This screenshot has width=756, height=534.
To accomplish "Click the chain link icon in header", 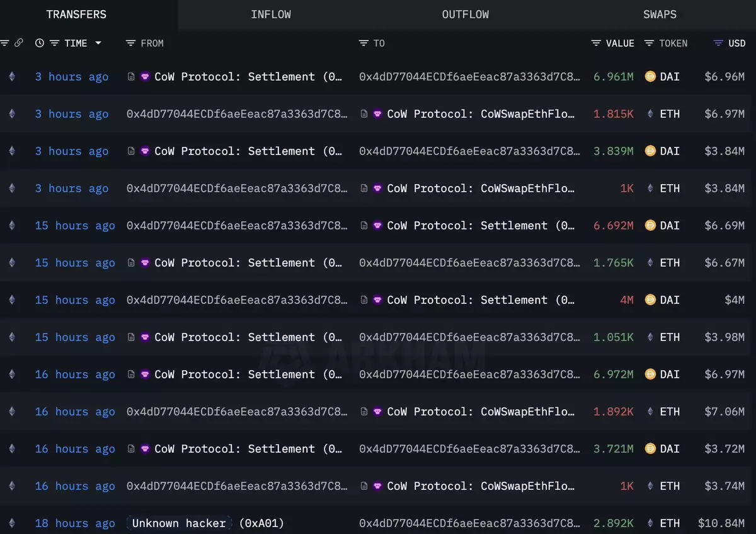I will point(18,43).
